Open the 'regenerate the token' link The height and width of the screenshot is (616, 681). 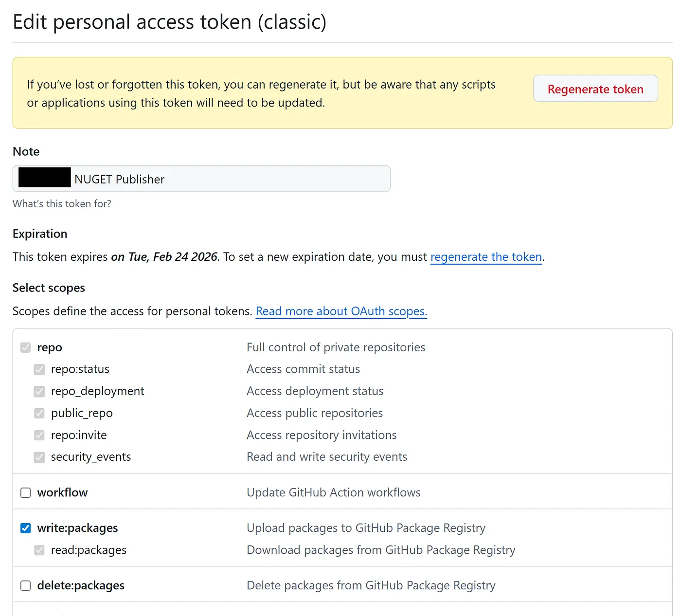(x=486, y=257)
